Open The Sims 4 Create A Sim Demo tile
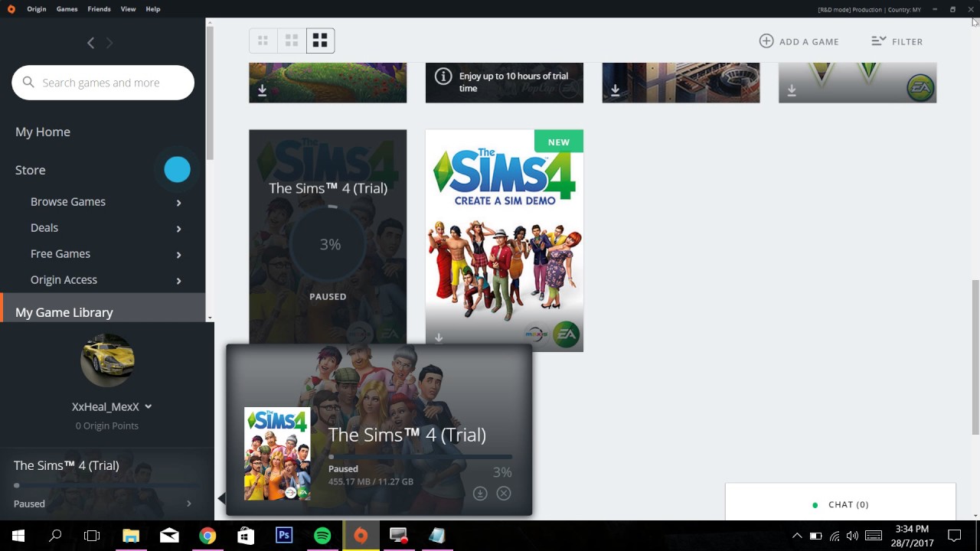Screen dimensions: 980x551 point(505,240)
